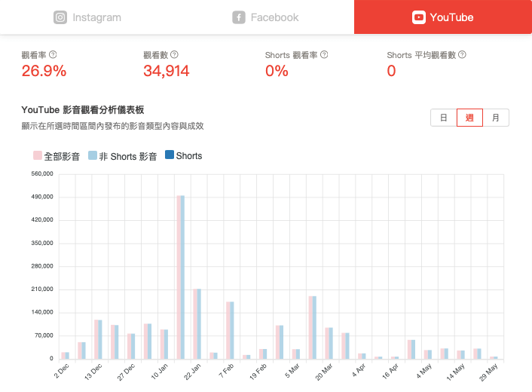Click the 14 May x-axis label
The width and height of the screenshot is (532, 392).
455,372
